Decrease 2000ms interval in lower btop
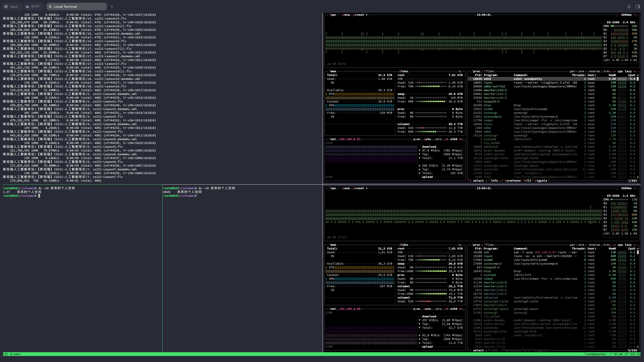Screen dimensions: 644x362 point(618,188)
